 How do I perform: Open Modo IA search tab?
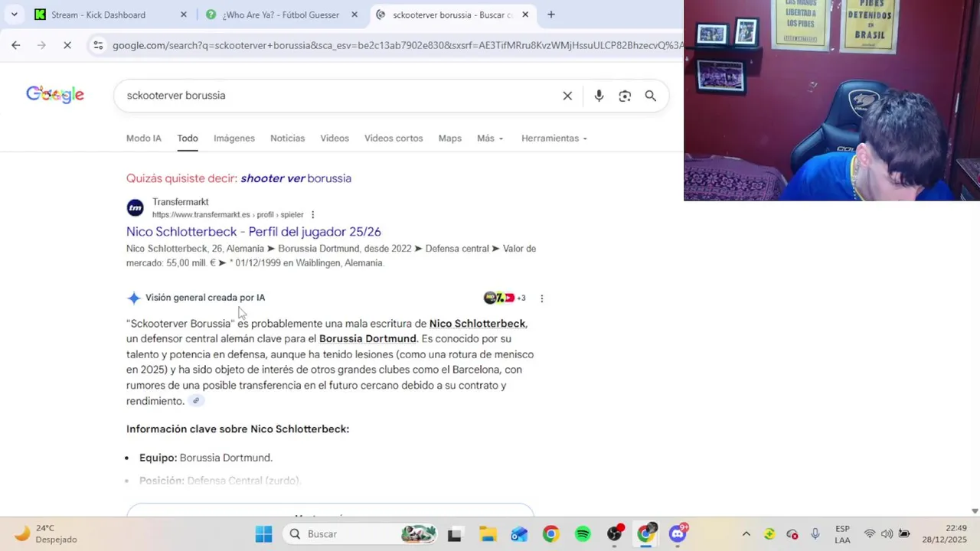[x=144, y=139]
